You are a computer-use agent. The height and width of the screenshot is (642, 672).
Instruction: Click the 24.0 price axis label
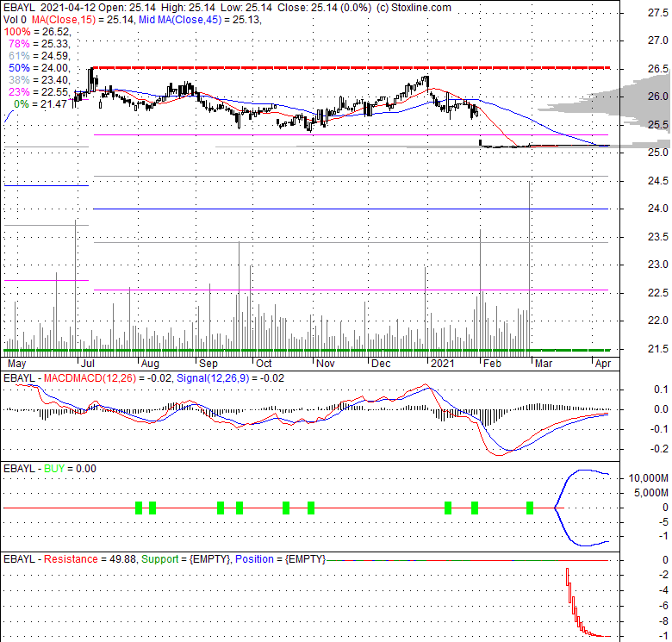[x=658, y=209]
